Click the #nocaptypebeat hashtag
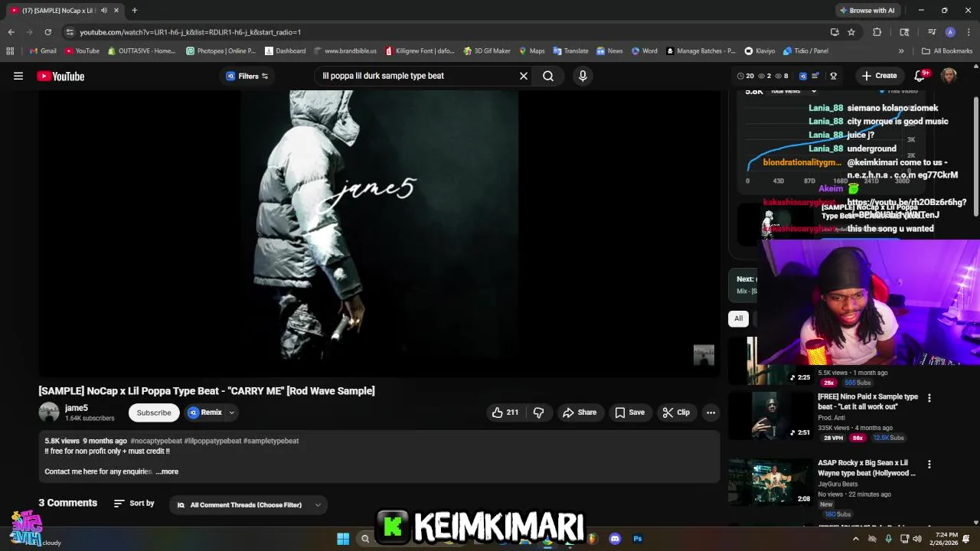Screen dimensions: 980x551 (156, 441)
